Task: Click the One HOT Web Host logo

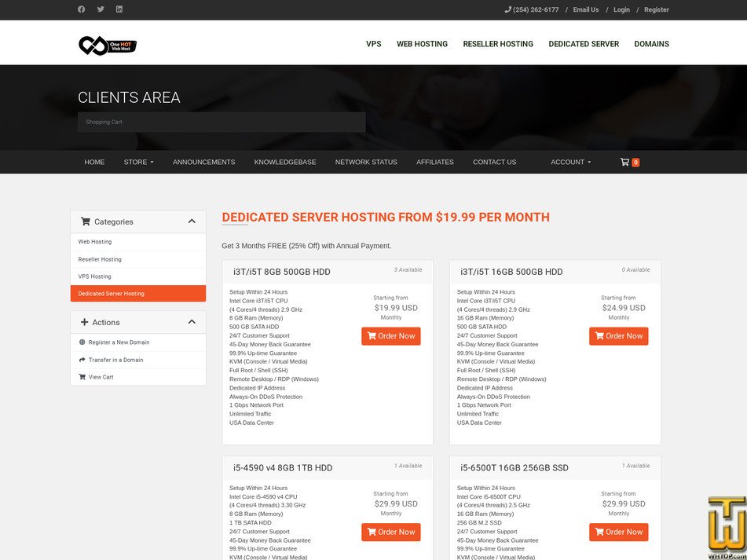Action: 108,46
